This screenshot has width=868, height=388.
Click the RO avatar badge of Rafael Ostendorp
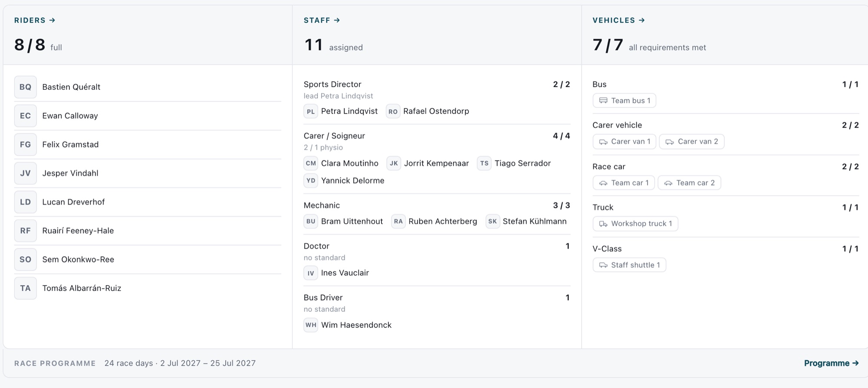[x=393, y=111]
